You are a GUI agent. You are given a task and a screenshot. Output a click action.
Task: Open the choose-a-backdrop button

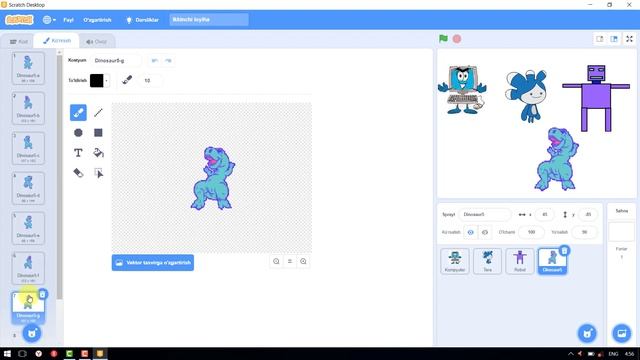[622, 333]
